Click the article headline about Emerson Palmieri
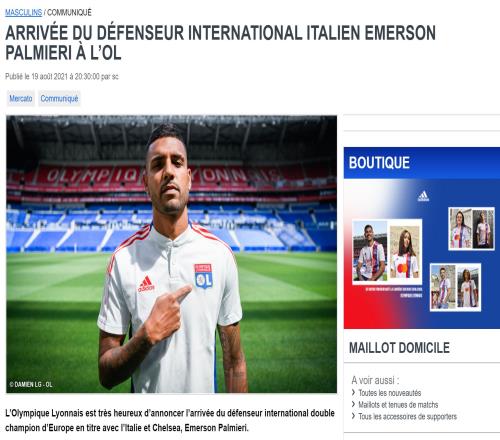This screenshot has height=440, width=500. (220, 43)
